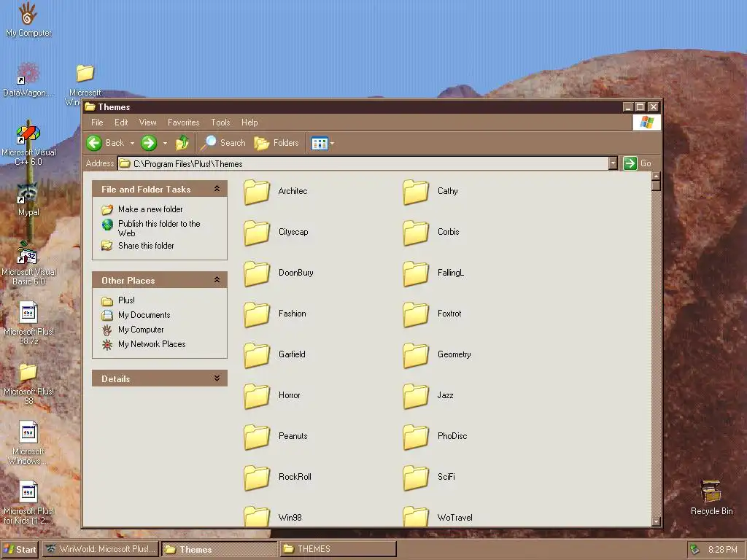Select the Geometry folder icon
Viewport: 747px width, 560px height.
(x=416, y=355)
